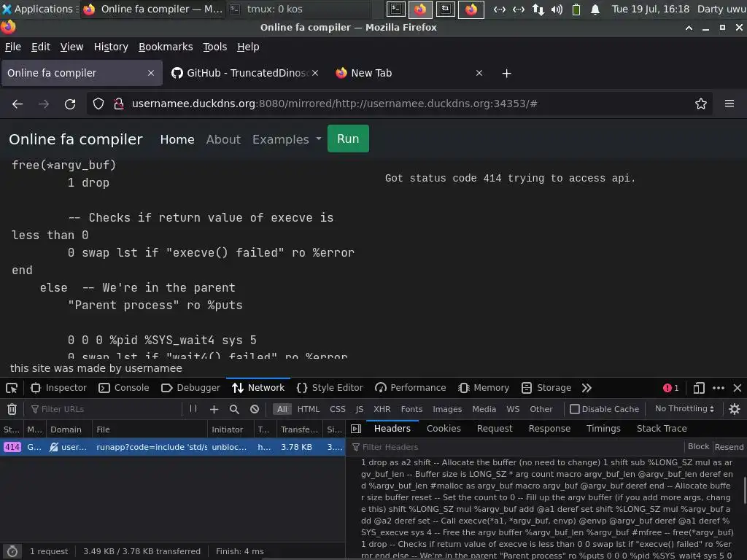Screen dimensions: 747x560
Task: Switch to the Inspector devtools tab
Action: click(x=58, y=388)
